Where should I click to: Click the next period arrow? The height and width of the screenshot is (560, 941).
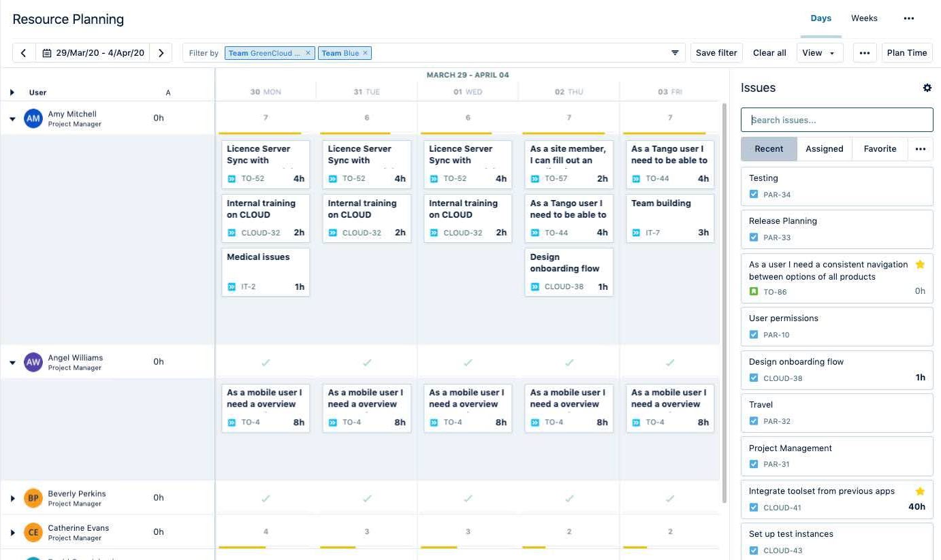click(161, 52)
